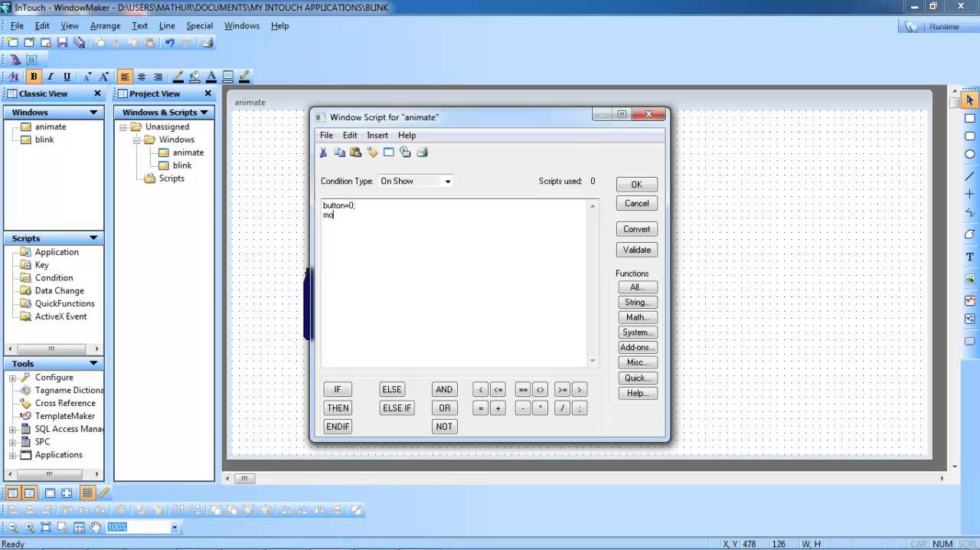Click the line color pencil icon

point(178,77)
